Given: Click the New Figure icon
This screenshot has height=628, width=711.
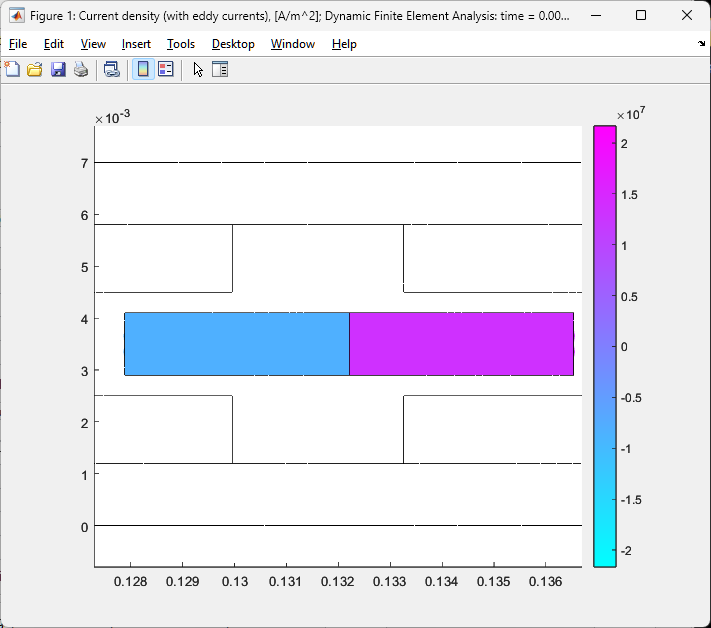Looking at the screenshot, I should [12, 69].
